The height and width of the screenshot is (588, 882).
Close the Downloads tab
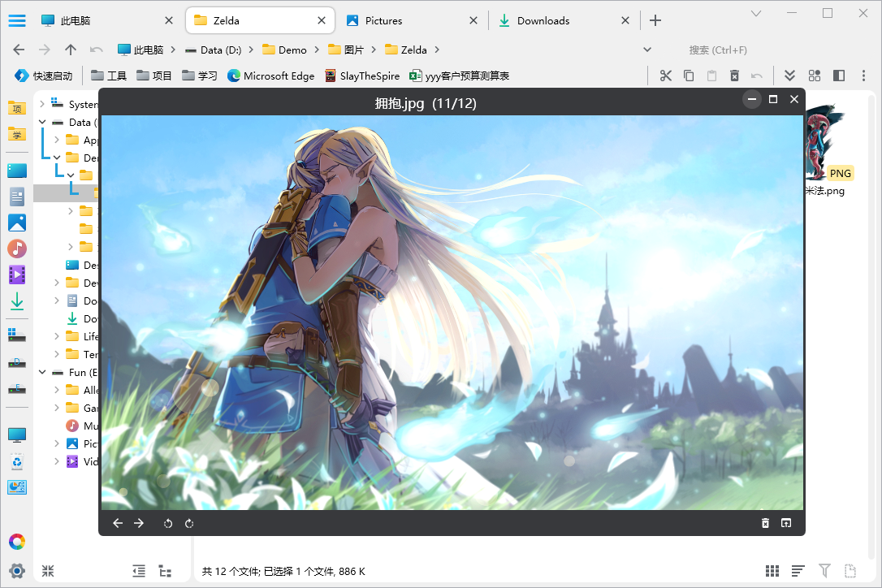click(625, 21)
